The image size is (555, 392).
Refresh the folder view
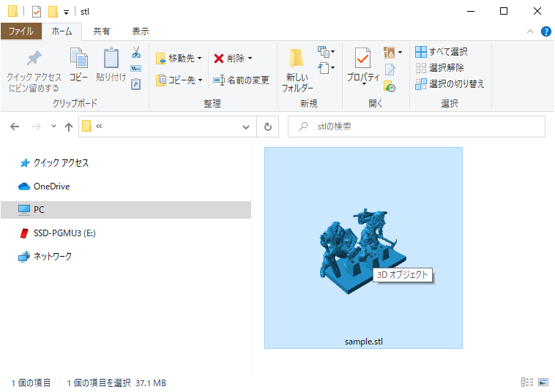point(268,127)
